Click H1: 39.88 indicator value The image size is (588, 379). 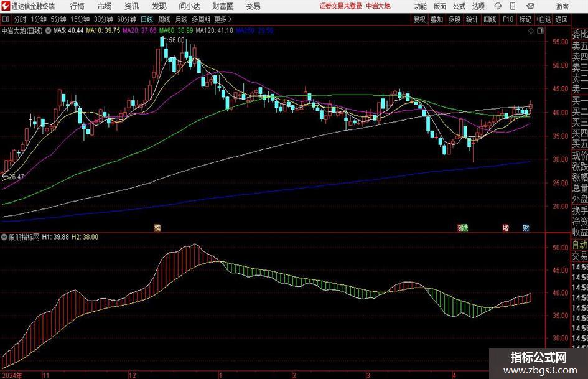pos(55,237)
